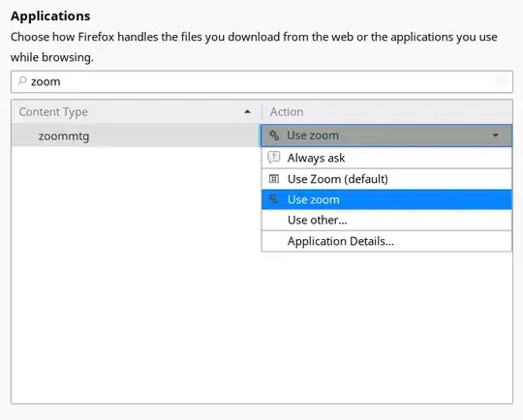Choose Use Zoom (default) option
The image size is (523, 420).
(x=386, y=179)
